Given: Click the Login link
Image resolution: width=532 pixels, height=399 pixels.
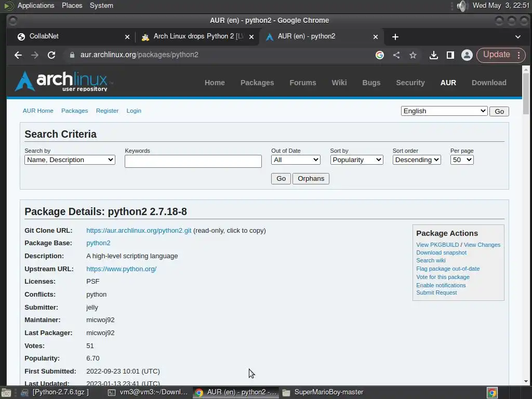Looking at the screenshot, I should 134,111.
